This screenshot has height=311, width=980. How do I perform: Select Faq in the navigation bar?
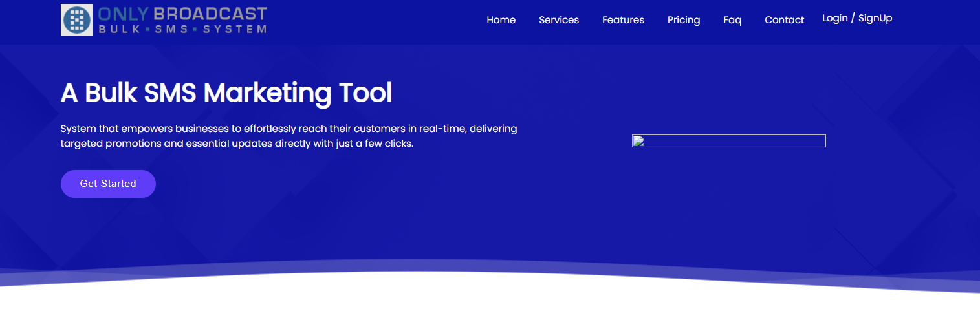coord(732,20)
